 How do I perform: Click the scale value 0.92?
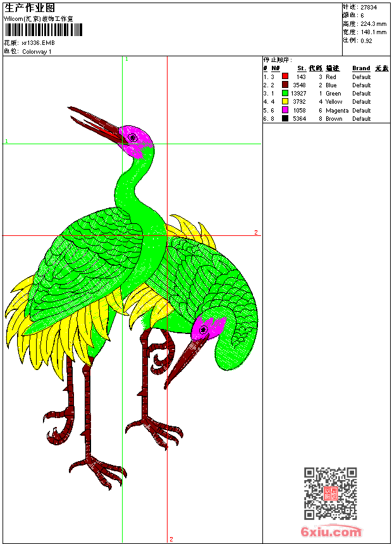click(x=366, y=40)
